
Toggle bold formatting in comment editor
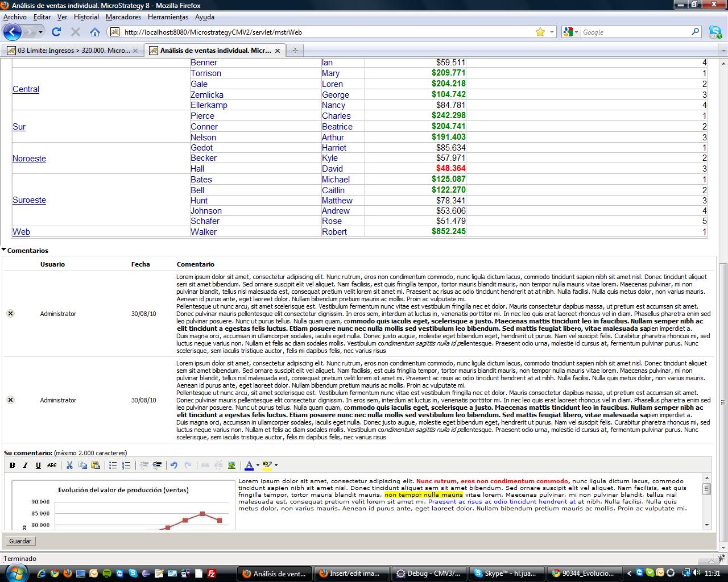(x=12, y=465)
